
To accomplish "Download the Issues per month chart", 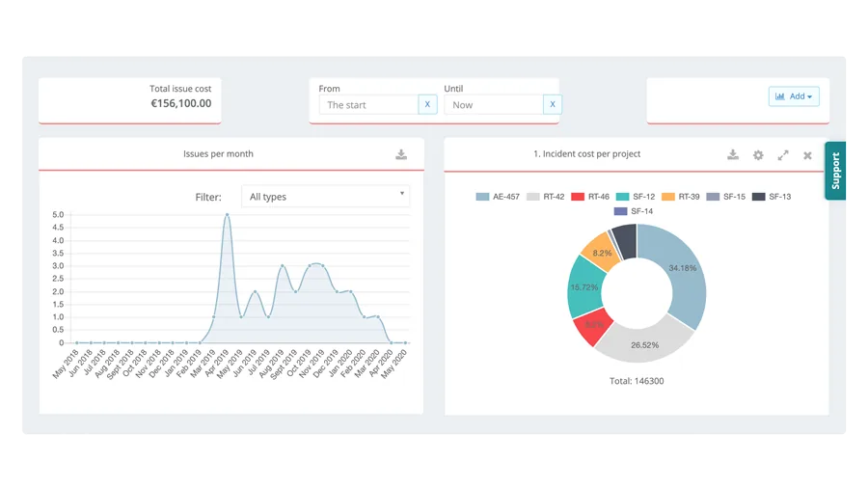I will click(x=401, y=154).
